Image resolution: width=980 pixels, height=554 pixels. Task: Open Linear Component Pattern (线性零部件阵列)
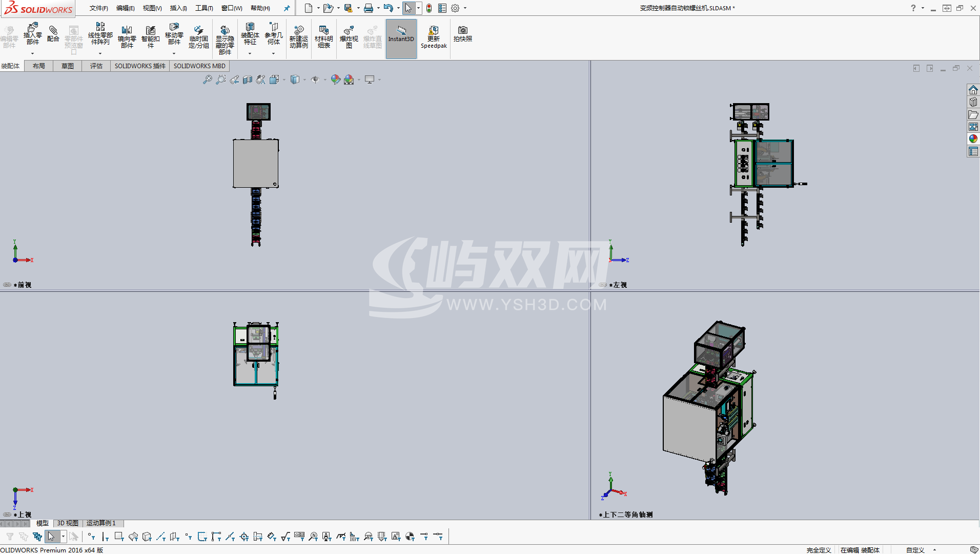click(100, 34)
